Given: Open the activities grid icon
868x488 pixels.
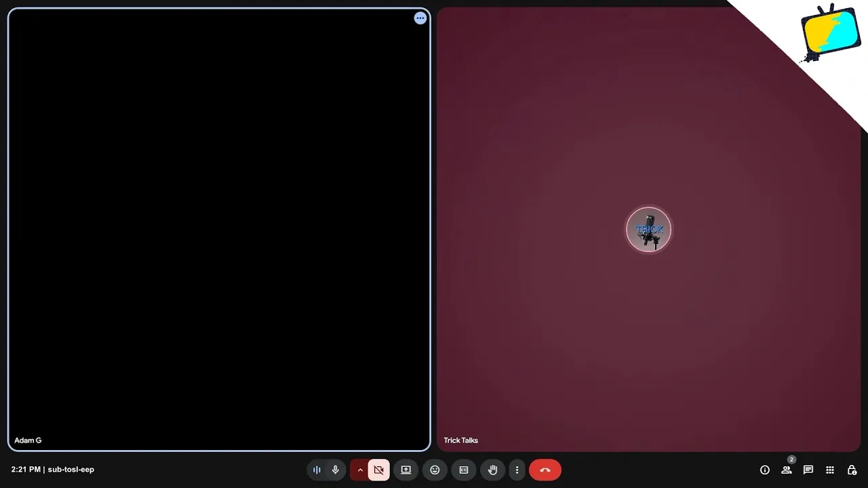Looking at the screenshot, I should (x=830, y=470).
